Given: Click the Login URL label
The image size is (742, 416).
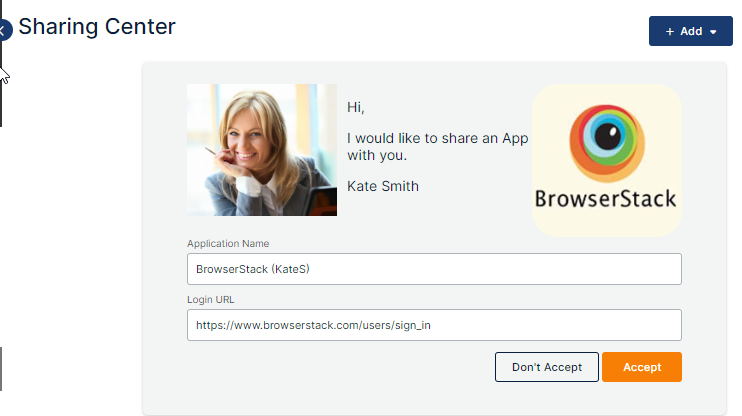Looking at the screenshot, I should point(211,300).
